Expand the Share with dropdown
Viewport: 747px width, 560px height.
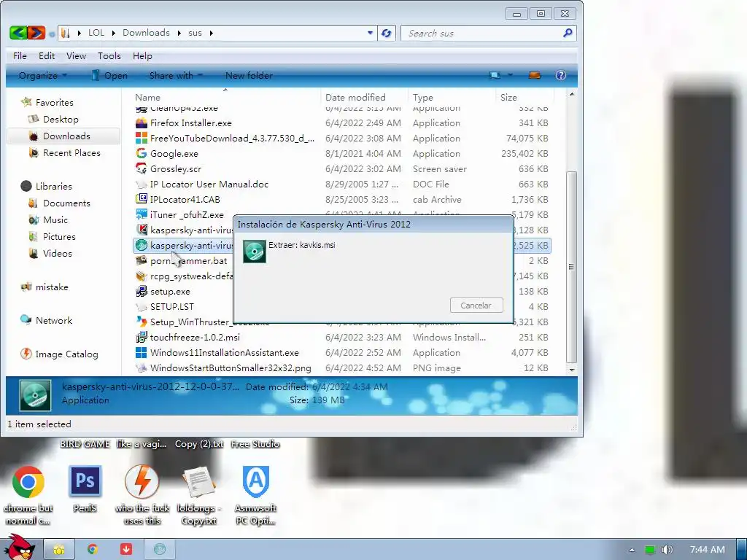[x=176, y=75]
